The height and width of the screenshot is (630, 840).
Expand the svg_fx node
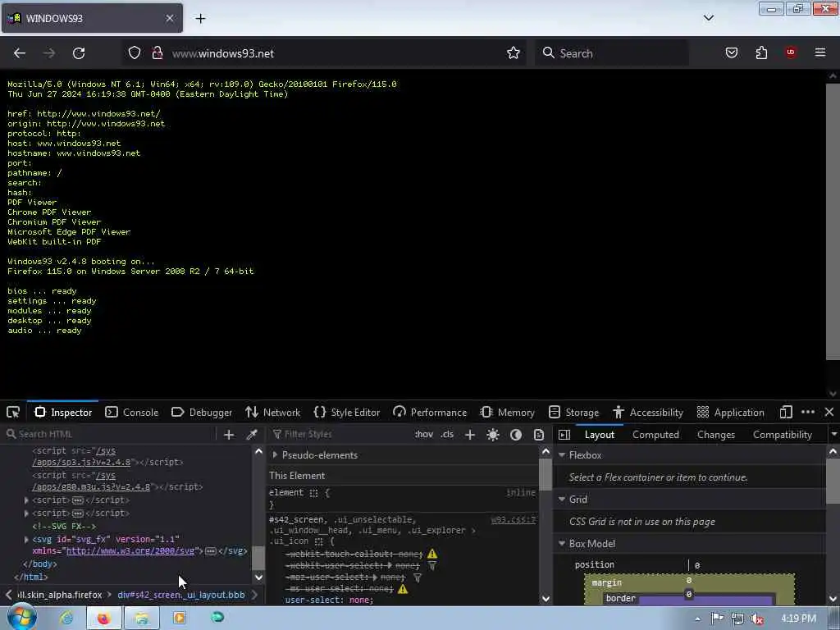(x=26, y=539)
